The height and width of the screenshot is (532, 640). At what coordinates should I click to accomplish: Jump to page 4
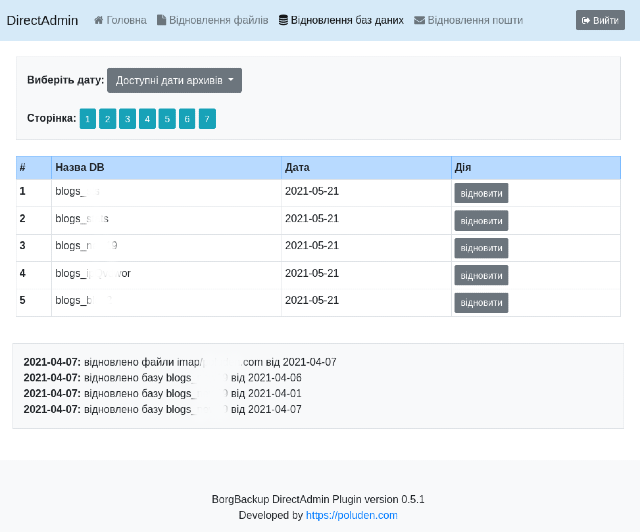(x=147, y=119)
